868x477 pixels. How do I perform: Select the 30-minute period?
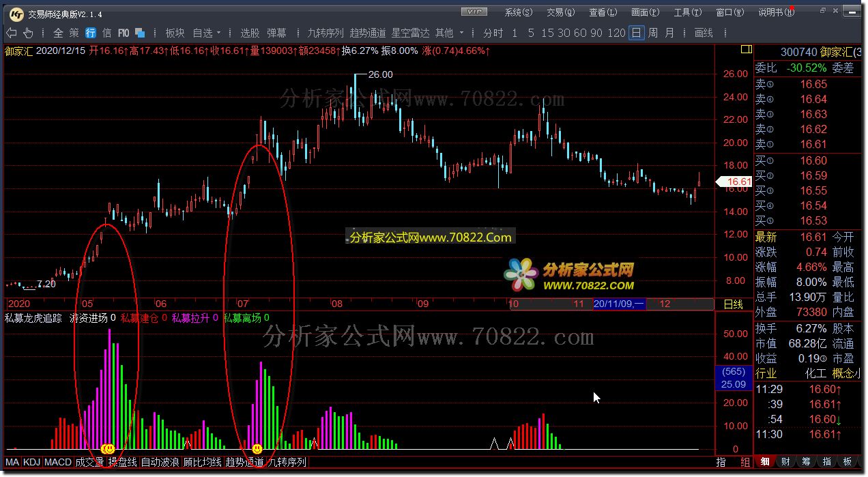click(x=564, y=33)
